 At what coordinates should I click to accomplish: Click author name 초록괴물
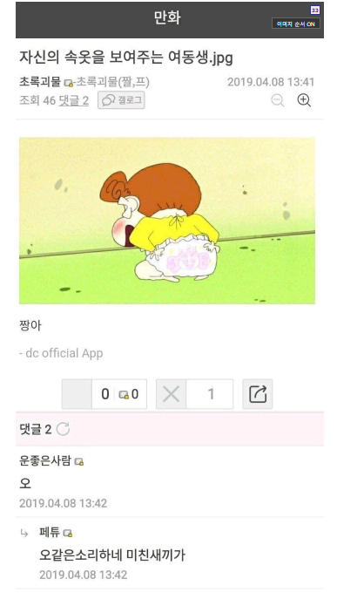coord(40,82)
